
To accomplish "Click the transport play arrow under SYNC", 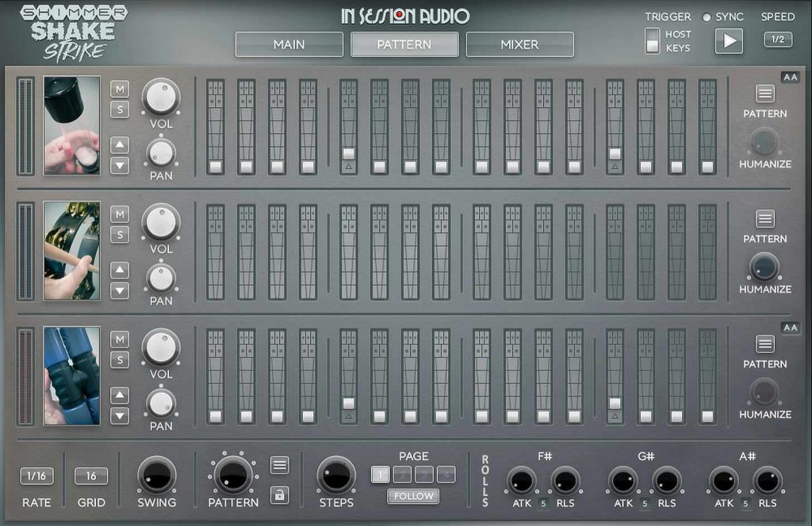I will click(x=727, y=40).
